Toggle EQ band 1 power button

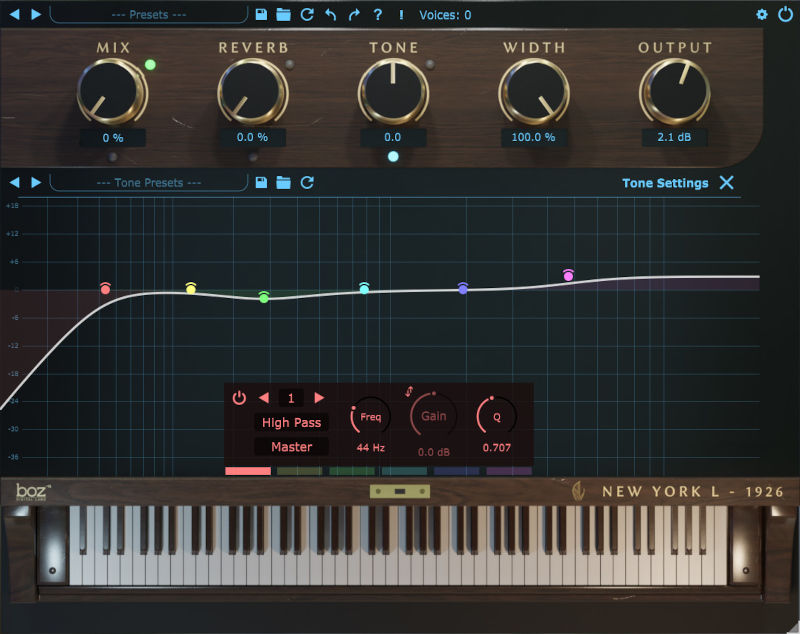[239, 398]
